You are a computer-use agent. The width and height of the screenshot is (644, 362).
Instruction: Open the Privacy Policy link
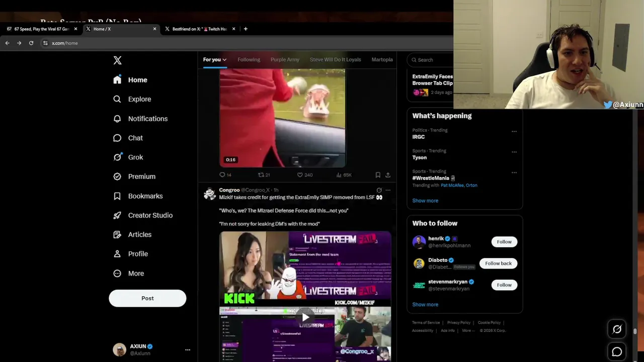[459, 323]
